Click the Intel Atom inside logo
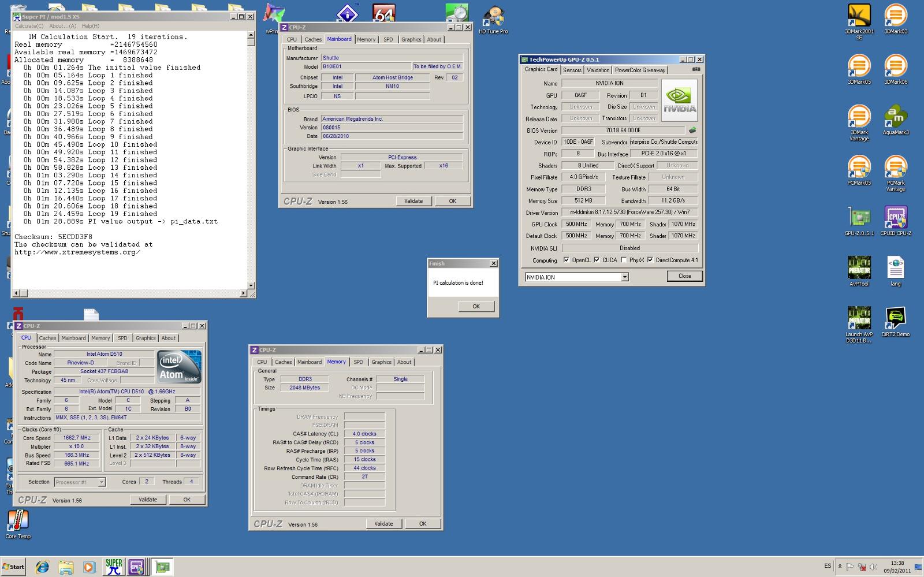 click(x=179, y=366)
